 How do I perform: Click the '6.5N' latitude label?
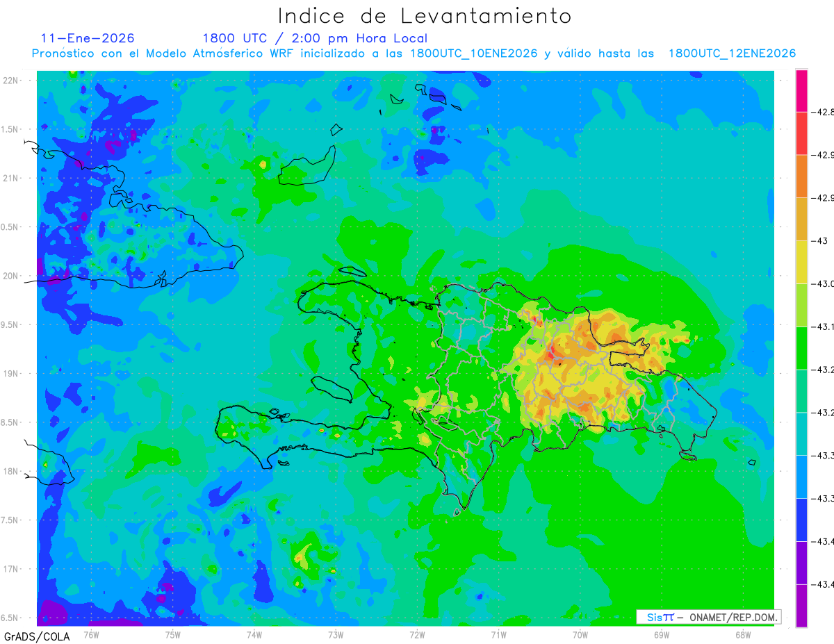pyautogui.click(x=10, y=618)
